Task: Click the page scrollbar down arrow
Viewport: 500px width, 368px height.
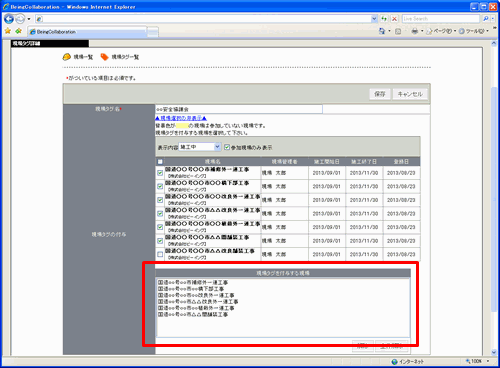Action: pos(494,352)
